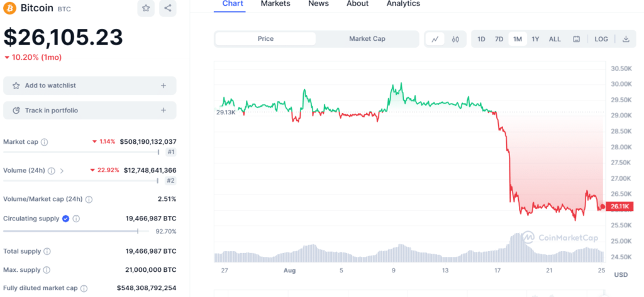644x297 pixels.
Task: Click plus sign on Track in portfolio
Action: click(x=164, y=111)
